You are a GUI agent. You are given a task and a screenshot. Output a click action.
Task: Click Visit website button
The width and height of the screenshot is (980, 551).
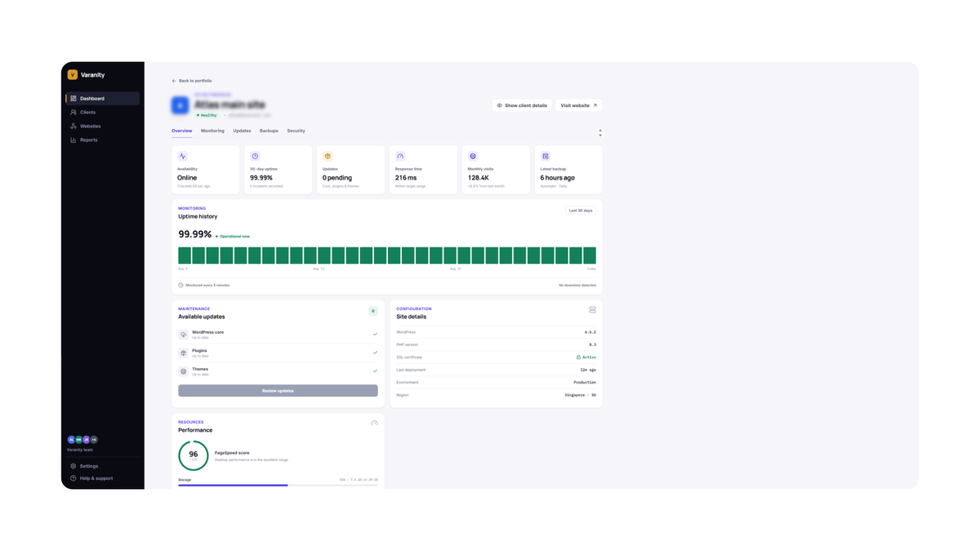[x=579, y=105]
